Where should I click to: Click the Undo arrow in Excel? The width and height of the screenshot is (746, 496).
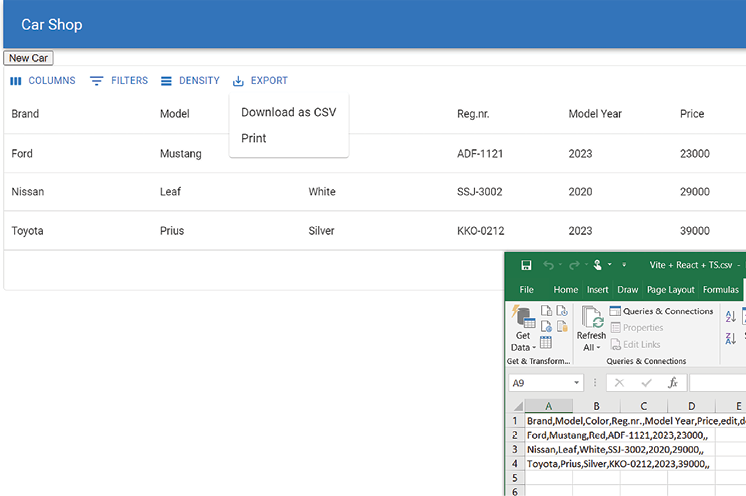pyautogui.click(x=548, y=265)
